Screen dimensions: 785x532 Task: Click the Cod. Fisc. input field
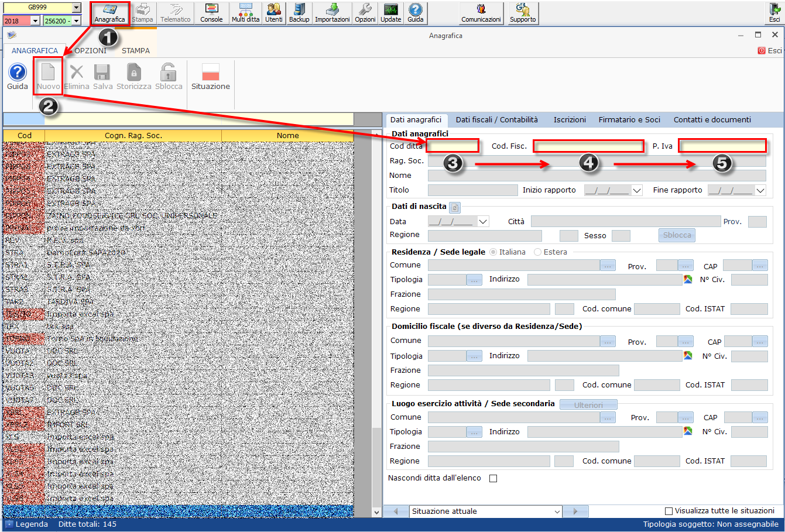click(588, 146)
